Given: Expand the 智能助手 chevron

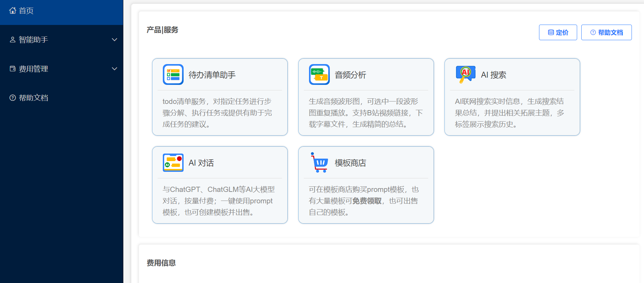Looking at the screenshot, I should coord(114,40).
